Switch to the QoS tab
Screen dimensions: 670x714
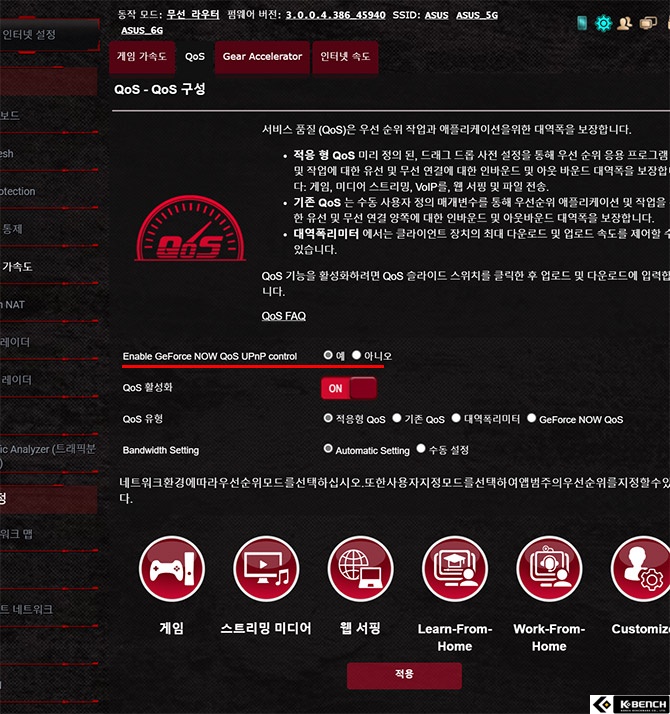(194, 56)
